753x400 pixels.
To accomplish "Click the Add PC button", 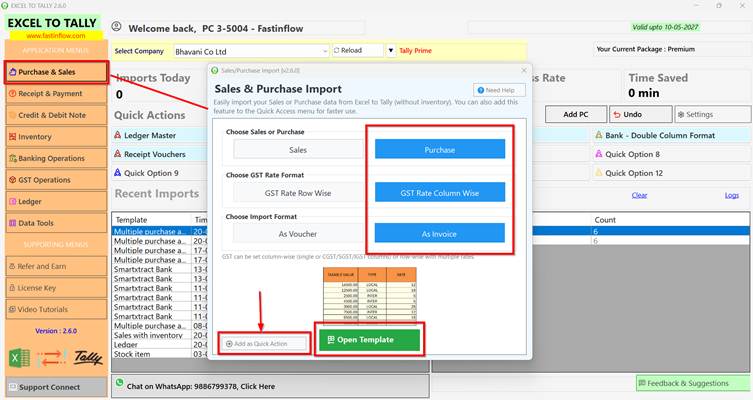I will pos(576,114).
